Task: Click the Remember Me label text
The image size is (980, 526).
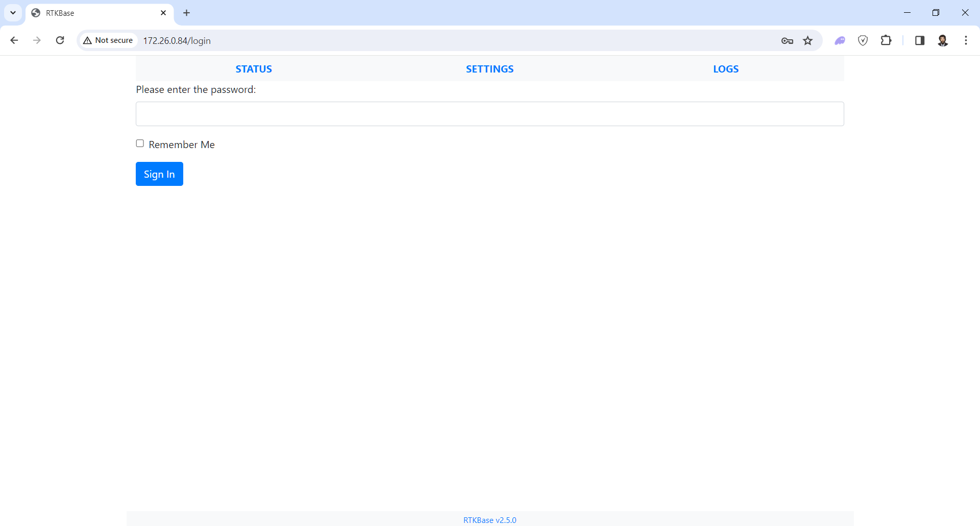Action: point(182,145)
